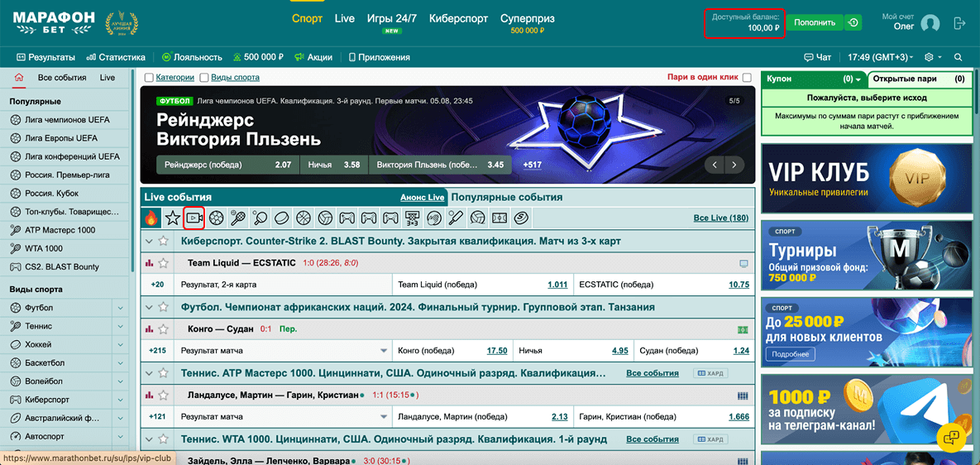Select the fire hot events icon

(151, 218)
